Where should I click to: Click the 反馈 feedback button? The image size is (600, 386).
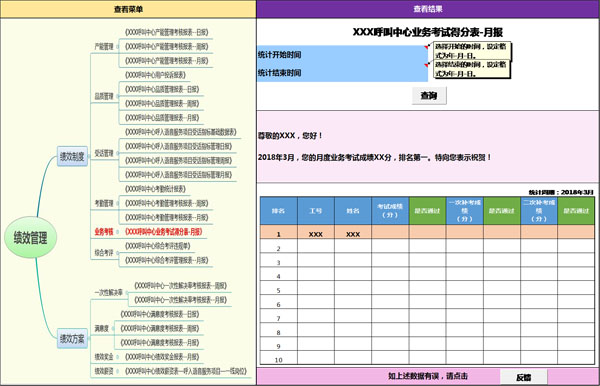(523, 377)
